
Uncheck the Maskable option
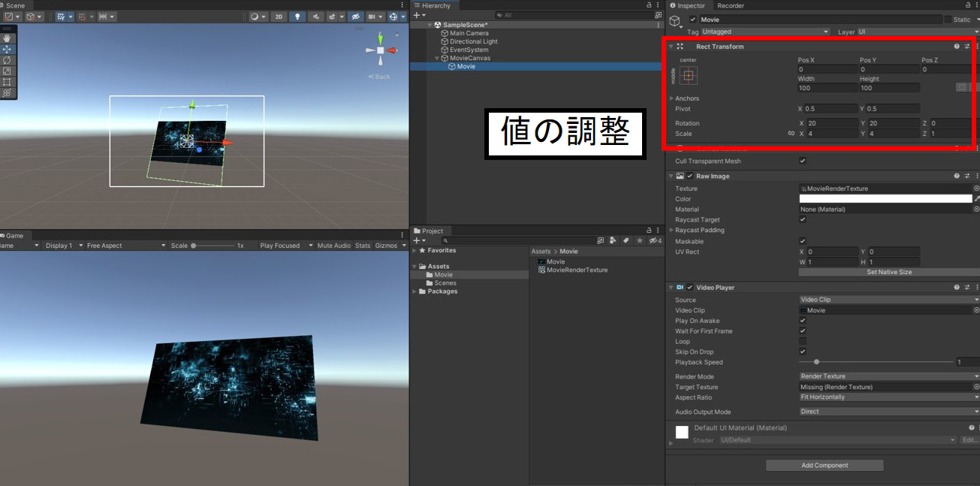(x=803, y=241)
